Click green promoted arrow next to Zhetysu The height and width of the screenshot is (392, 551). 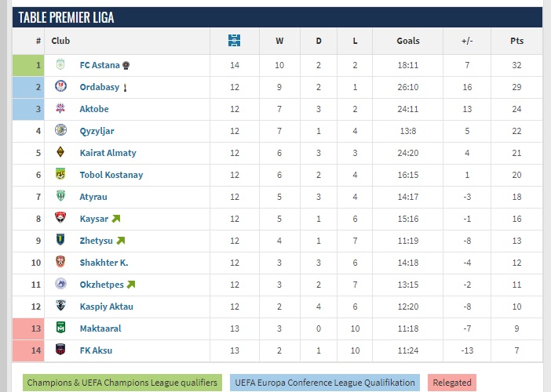[121, 241]
